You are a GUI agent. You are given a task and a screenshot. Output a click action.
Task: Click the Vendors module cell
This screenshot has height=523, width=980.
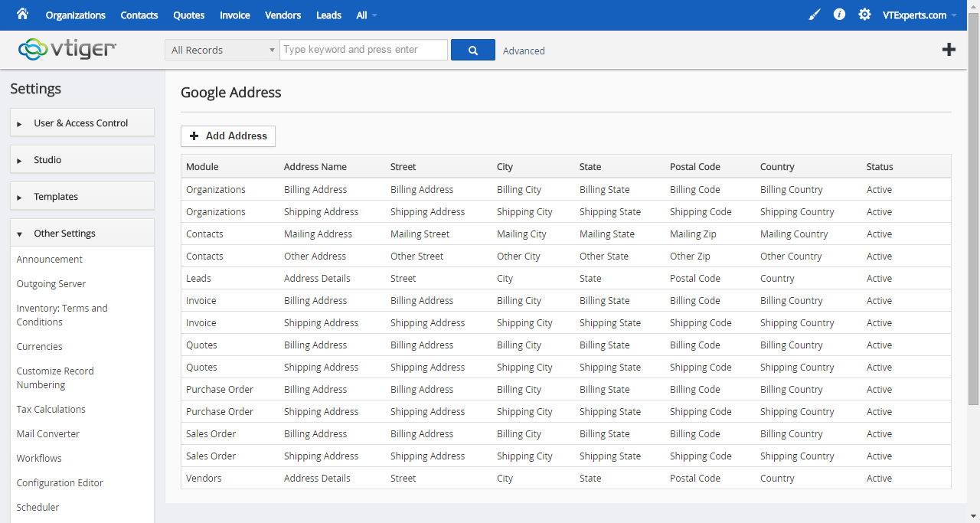click(204, 478)
